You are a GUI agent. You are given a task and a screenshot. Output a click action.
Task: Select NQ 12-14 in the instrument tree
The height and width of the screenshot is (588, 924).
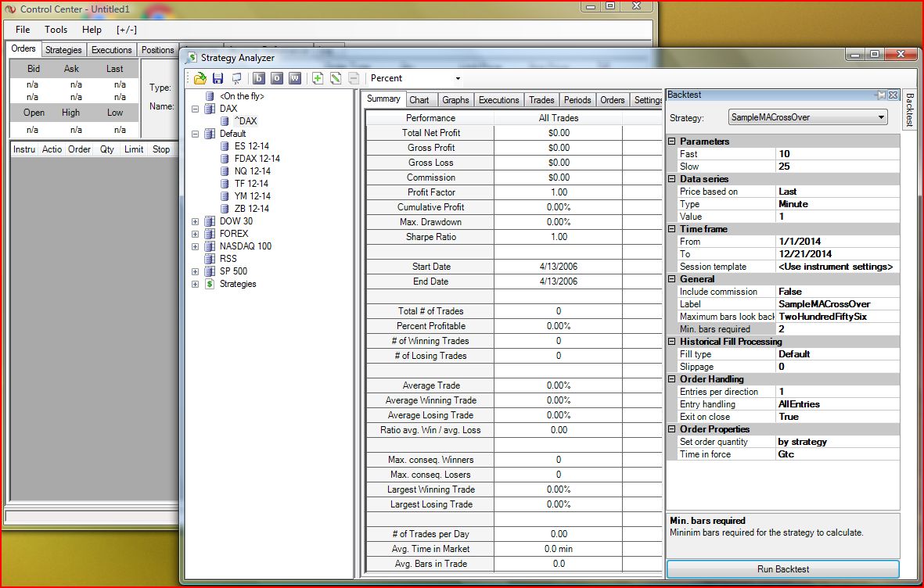click(252, 171)
